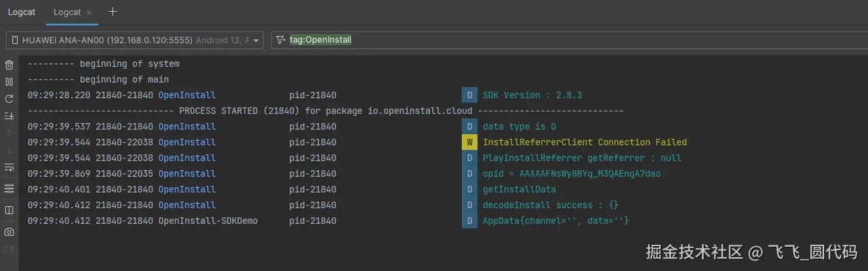Open configure logcat formatting options
Viewport: 868px width, 271px height.
[x=9, y=189]
